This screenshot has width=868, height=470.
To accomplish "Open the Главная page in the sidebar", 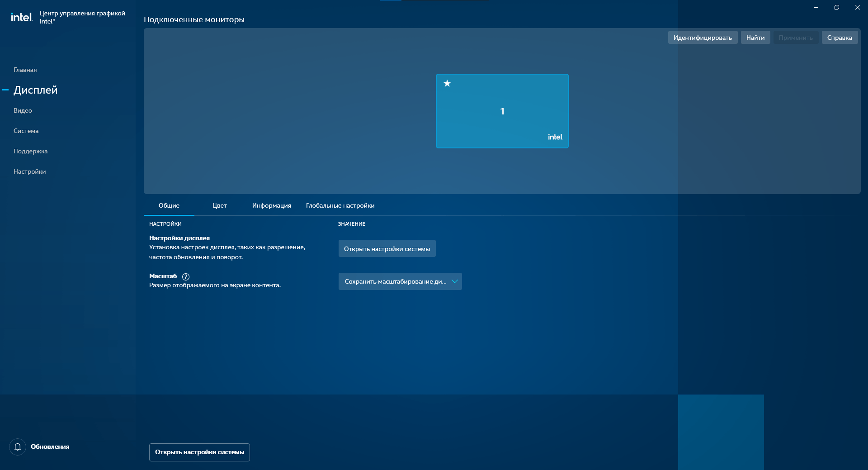I will click(25, 70).
